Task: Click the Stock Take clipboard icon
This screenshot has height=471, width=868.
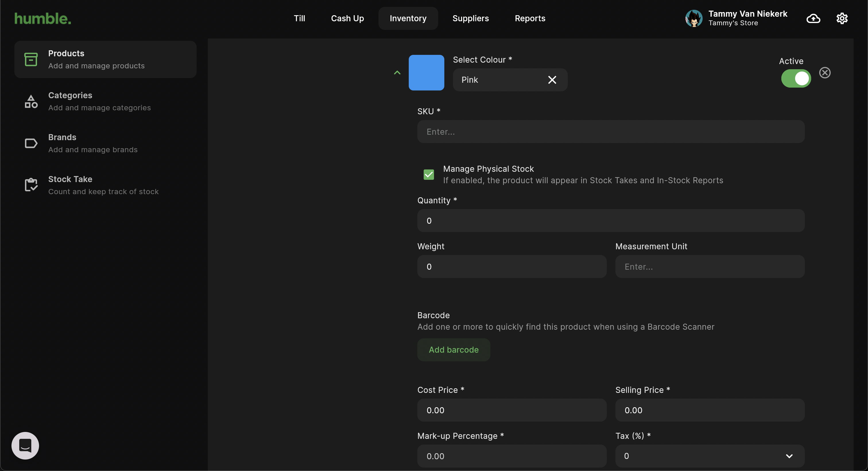Action: coord(31,185)
